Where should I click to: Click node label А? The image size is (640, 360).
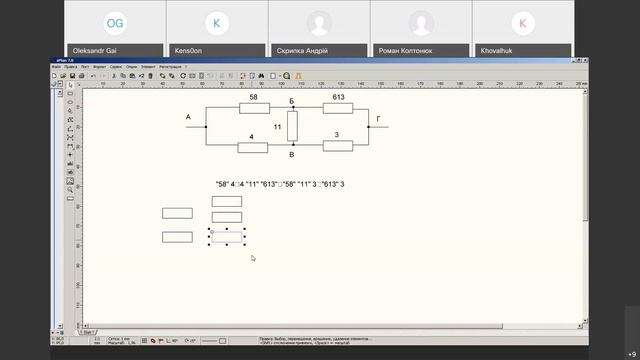coord(188,117)
